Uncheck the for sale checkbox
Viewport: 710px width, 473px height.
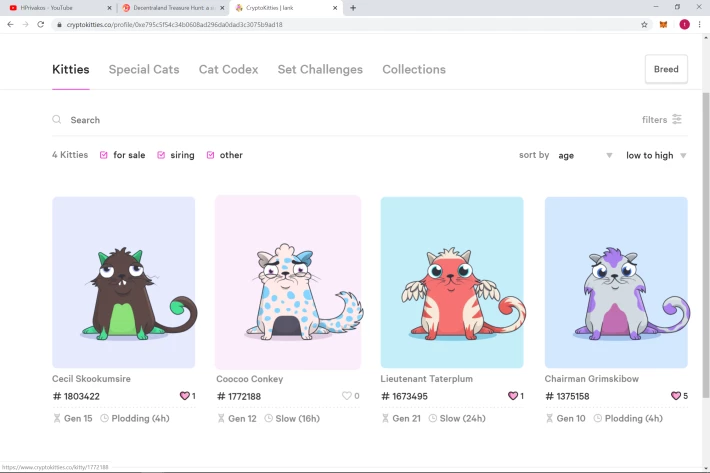coord(104,155)
